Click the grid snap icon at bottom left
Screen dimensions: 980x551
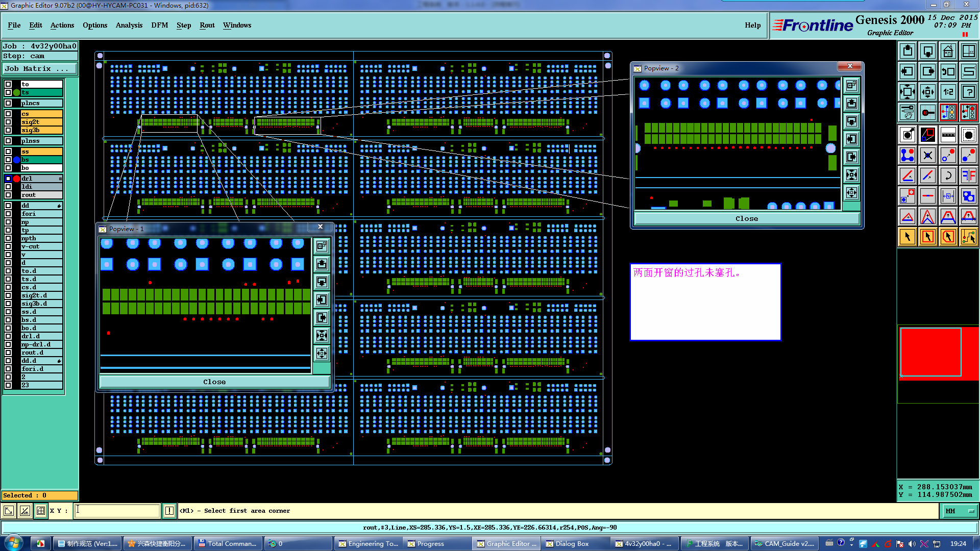tap(41, 511)
